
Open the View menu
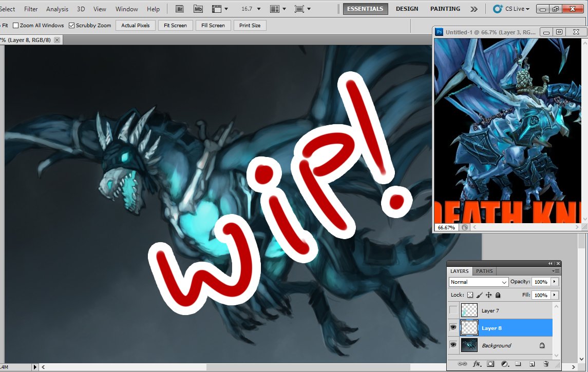click(100, 9)
